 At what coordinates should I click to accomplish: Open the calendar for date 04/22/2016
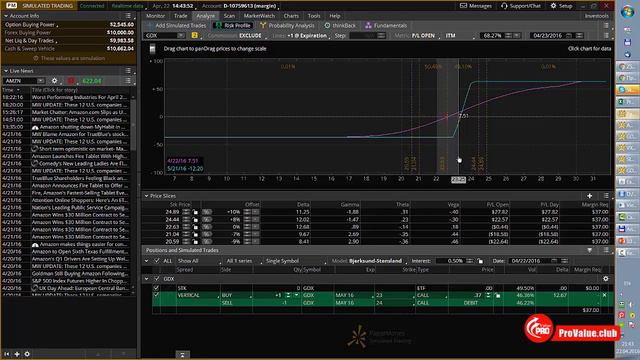[554, 261]
